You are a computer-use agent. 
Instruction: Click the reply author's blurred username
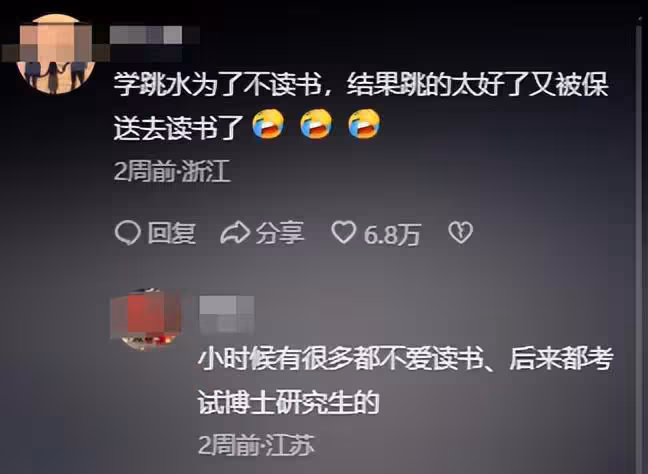(227, 314)
